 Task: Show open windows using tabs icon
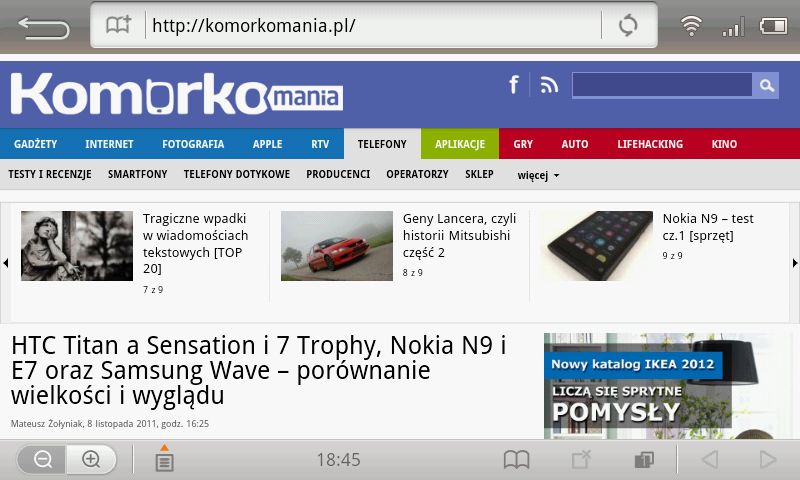[x=644, y=460]
